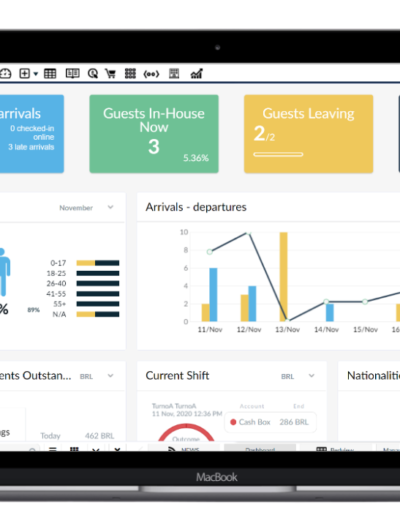Image resolution: width=400 pixels, height=516 pixels.
Task: Click the Guests Leaving progress bar
Action: [278, 154]
